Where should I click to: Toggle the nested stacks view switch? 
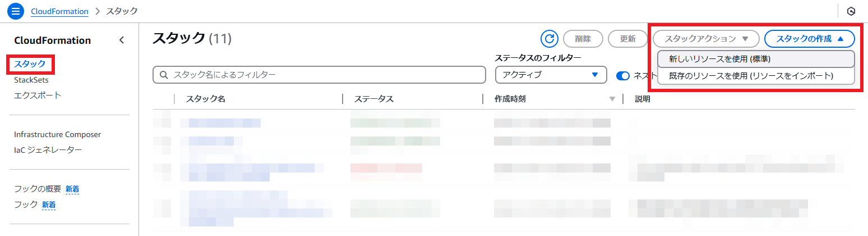click(623, 76)
